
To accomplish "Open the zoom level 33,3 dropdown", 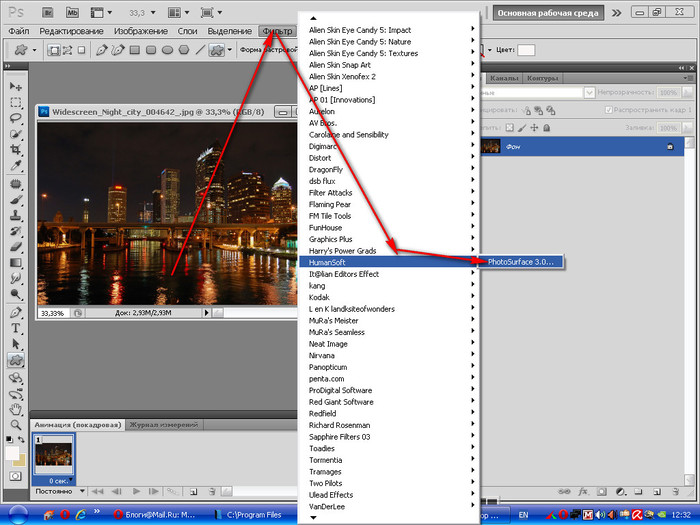I will point(154,13).
